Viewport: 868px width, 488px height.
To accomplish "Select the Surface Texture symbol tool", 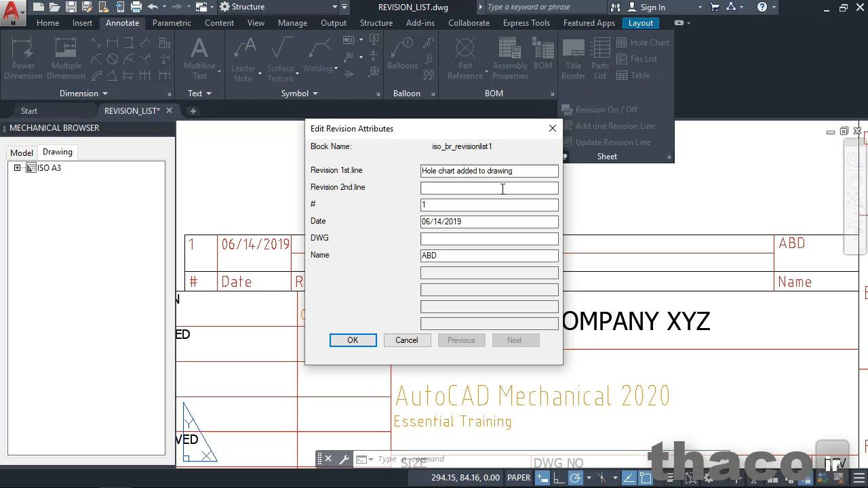I will [x=280, y=60].
